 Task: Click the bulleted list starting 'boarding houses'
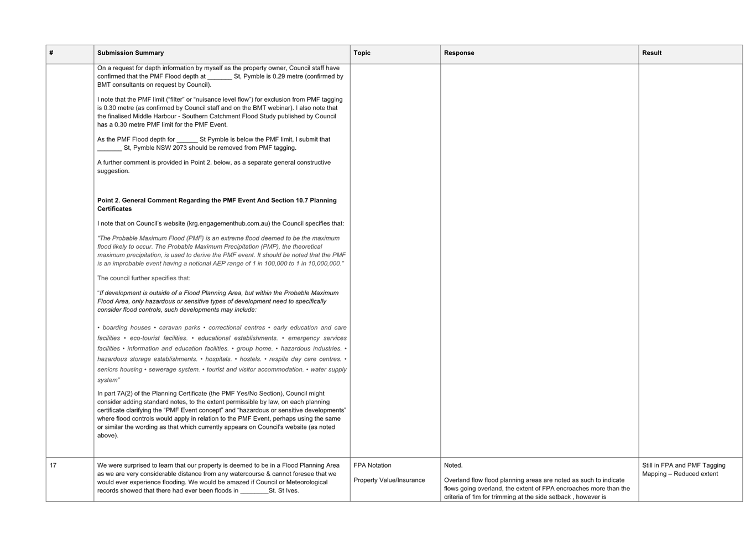(x=222, y=354)
